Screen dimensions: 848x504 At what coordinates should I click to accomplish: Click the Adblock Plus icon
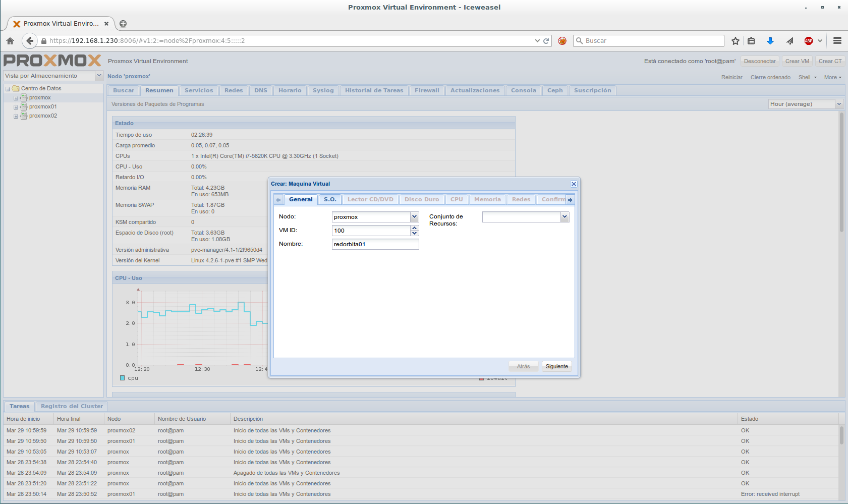tap(809, 41)
